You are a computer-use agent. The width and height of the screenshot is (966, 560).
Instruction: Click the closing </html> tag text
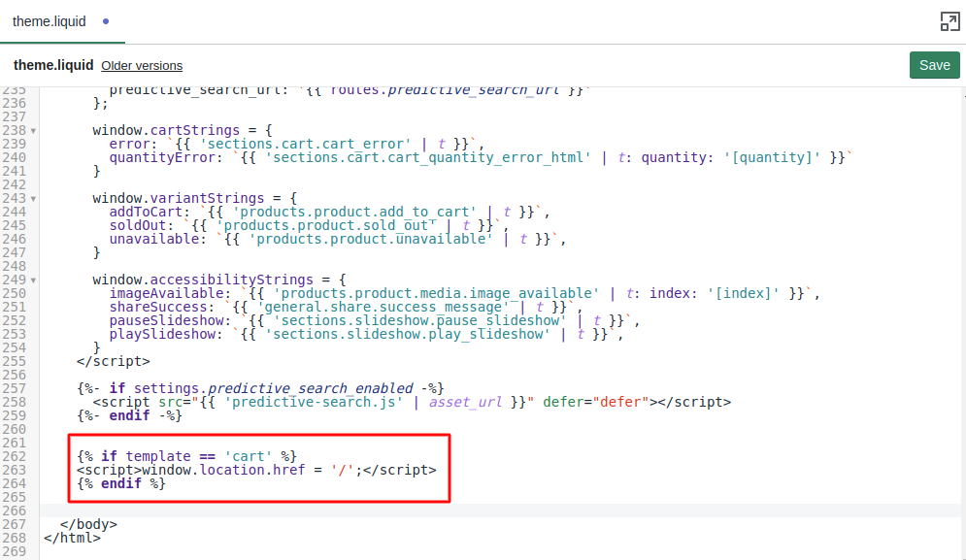click(72, 538)
